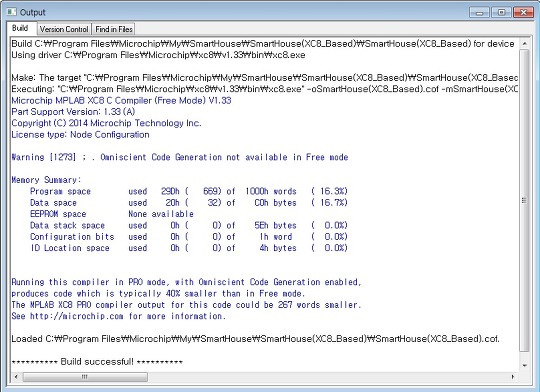Click the http://microchip.com text
The width and height of the screenshot is (540, 392).
click(76, 316)
